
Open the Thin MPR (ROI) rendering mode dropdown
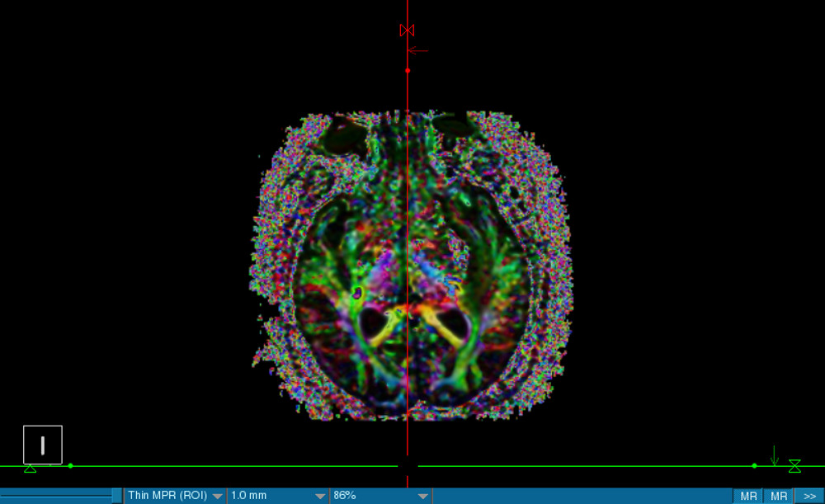pyautogui.click(x=175, y=496)
